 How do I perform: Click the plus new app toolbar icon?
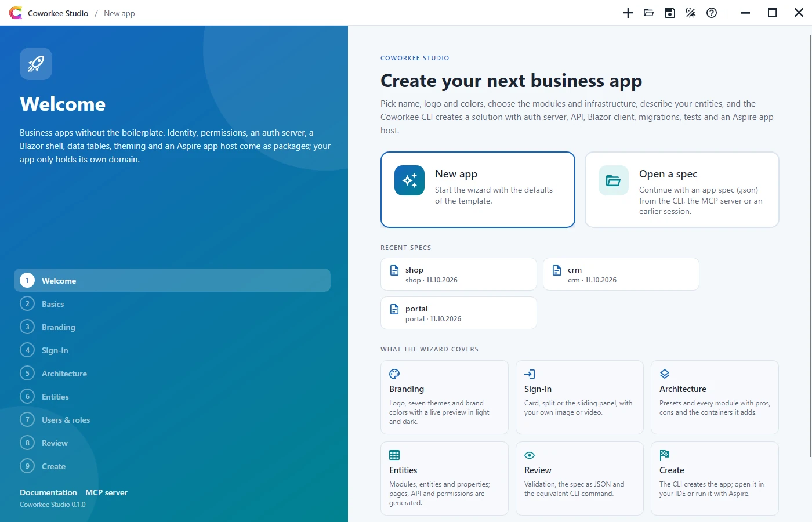pos(628,13)
